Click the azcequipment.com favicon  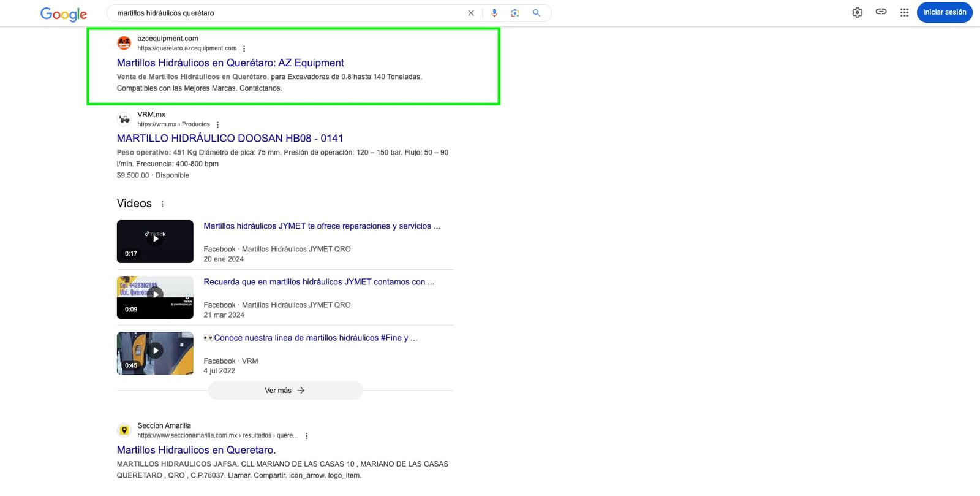coord(124,43)
